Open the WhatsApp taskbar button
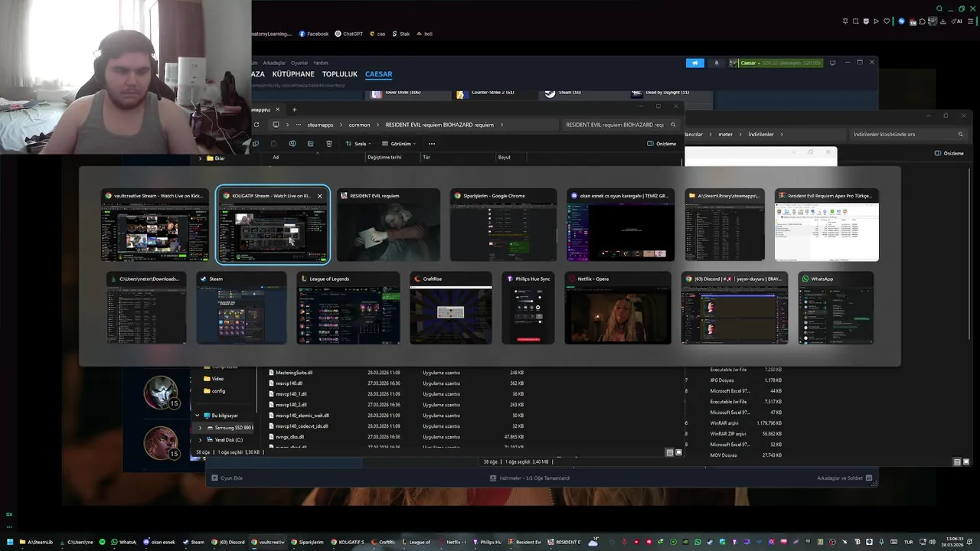The image size is (980, 551). pos(123,542)
